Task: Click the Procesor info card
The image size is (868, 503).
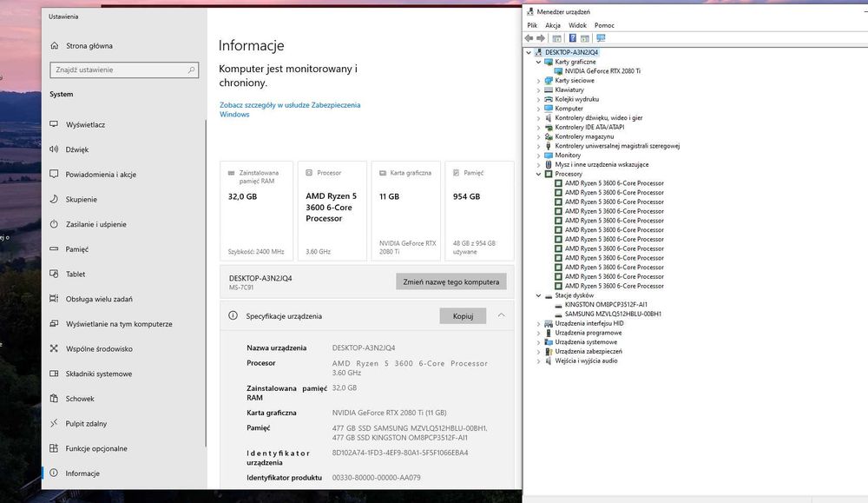Action: pyautogui.click(x=332, y=211)
